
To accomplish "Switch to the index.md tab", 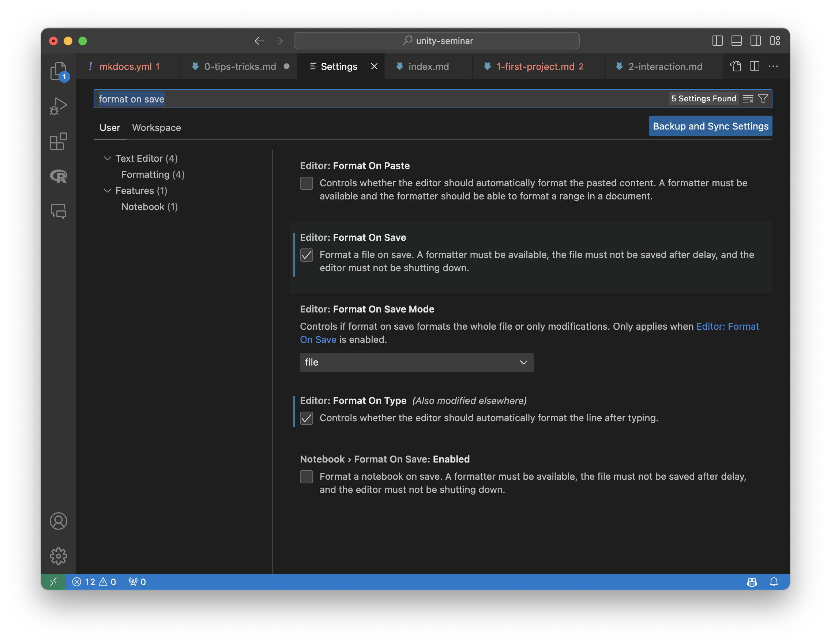I will click(428, 67).
